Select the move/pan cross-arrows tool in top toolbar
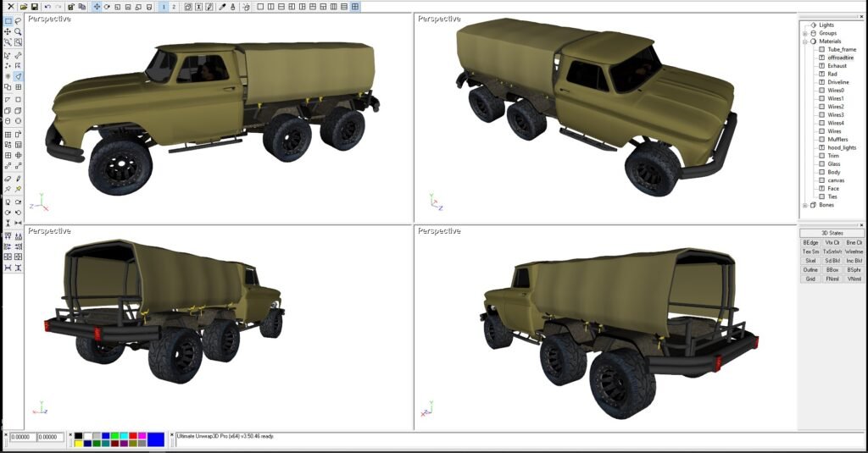 96,7
